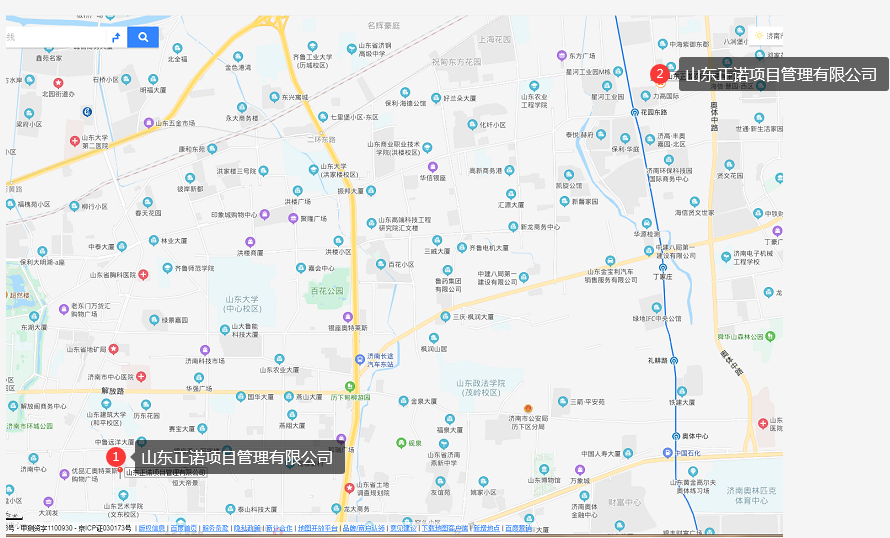Click the 华信银座 purple shopping icon
Image resolution: width=890 pixels, height=538 pixels.
[x=433, y=167]
